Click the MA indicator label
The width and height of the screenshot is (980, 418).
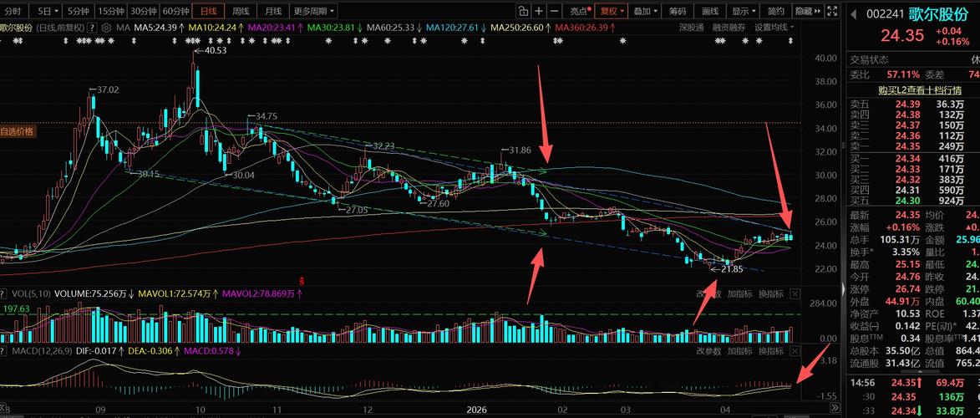pyautogui.click(x=123, y=28)
